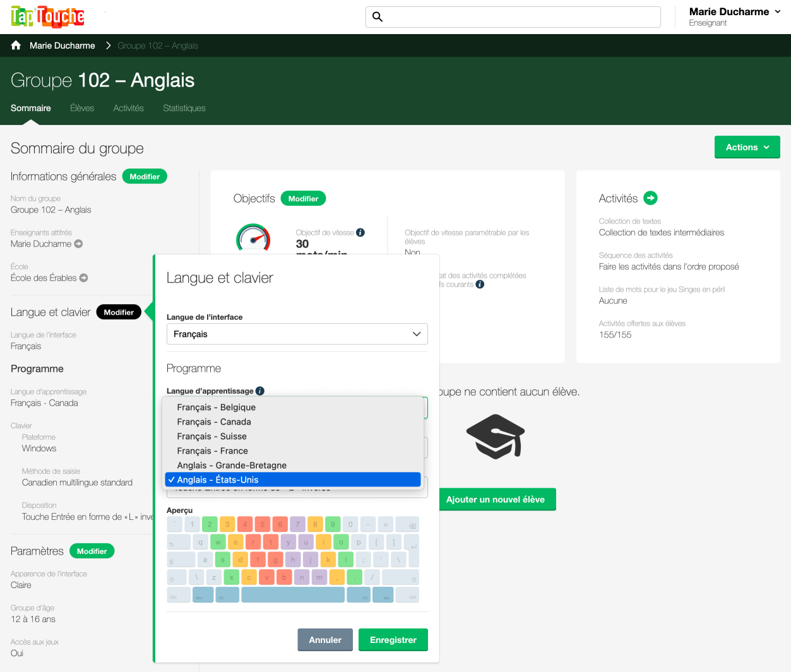Image resolution: width=791 pixels, height=672 pixels.
Task: Click 'Canadien multilingue standard' text
Action: pyautogui.click(x=77, y=482)
